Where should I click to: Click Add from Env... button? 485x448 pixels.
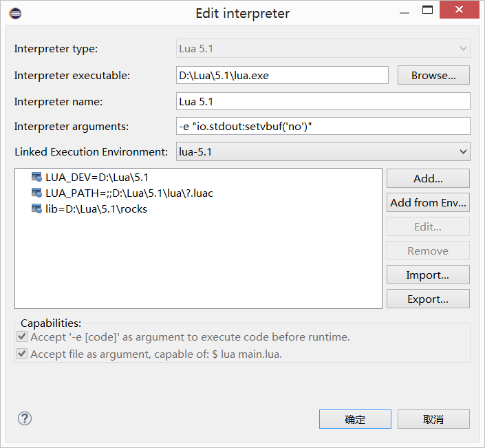point(428,202)
